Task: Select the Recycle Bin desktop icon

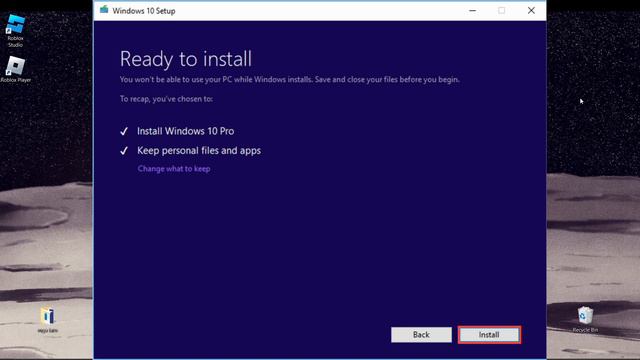Action: tap(585, 320)
